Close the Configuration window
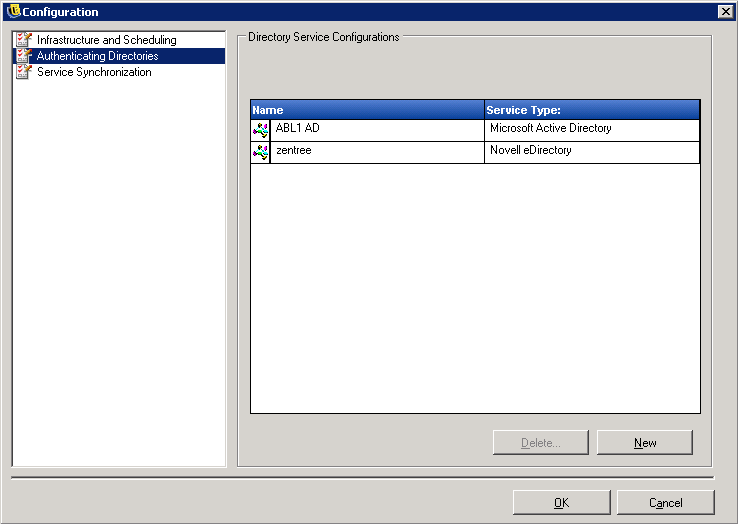The height and width of the screenshot is (524, 738). pyautogui.click(x=726, y=12)
